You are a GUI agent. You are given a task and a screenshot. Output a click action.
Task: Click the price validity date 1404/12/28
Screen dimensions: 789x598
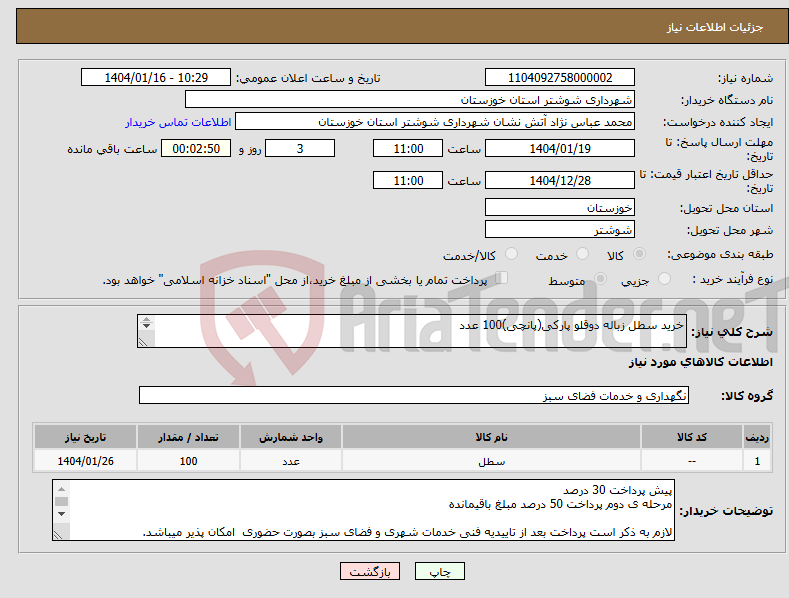tap(560, 180)
